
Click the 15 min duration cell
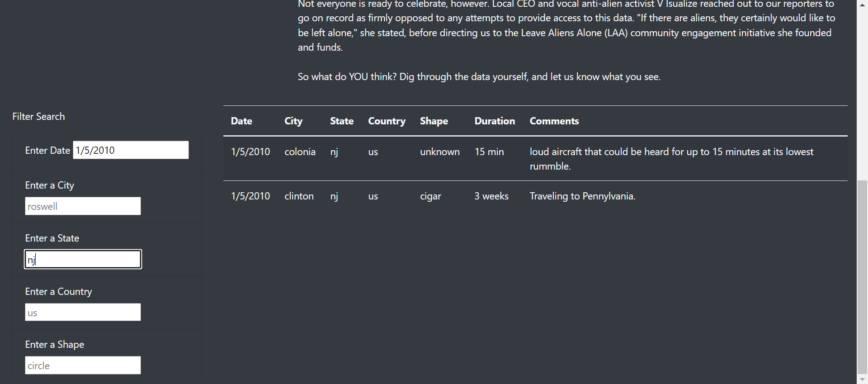pyautogui.click(x=489, y=152)
